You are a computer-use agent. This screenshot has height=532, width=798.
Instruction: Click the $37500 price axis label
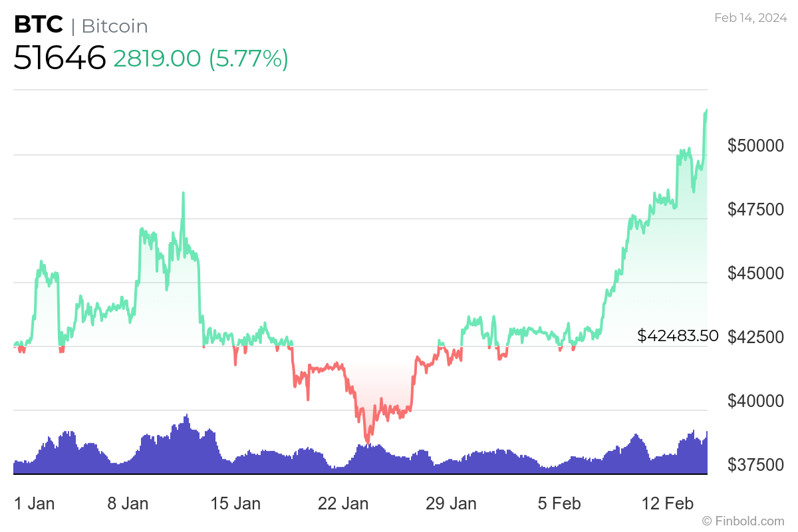tap(755, 464)
